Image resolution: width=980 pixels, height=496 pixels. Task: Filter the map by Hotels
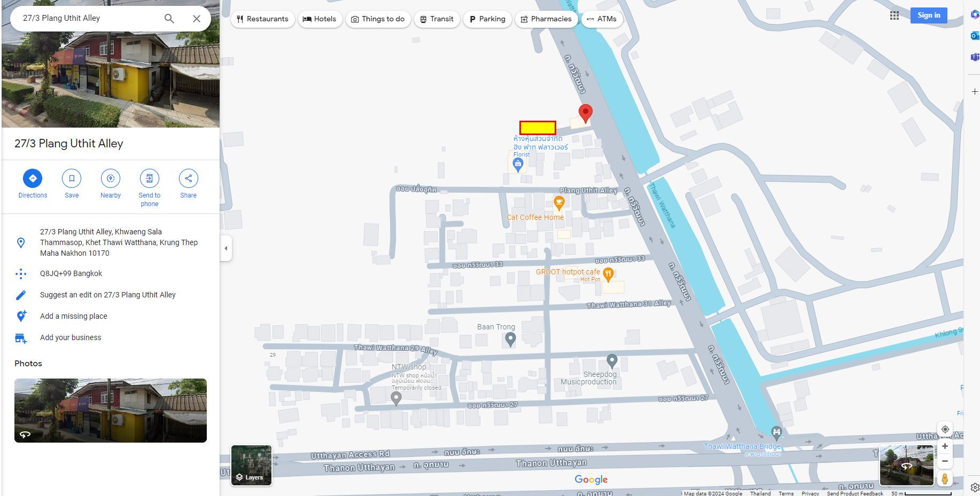point(320,19)
